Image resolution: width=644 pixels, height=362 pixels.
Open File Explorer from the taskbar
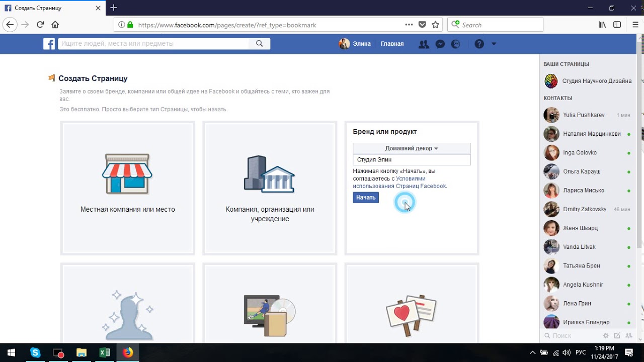tap(82, 352)
